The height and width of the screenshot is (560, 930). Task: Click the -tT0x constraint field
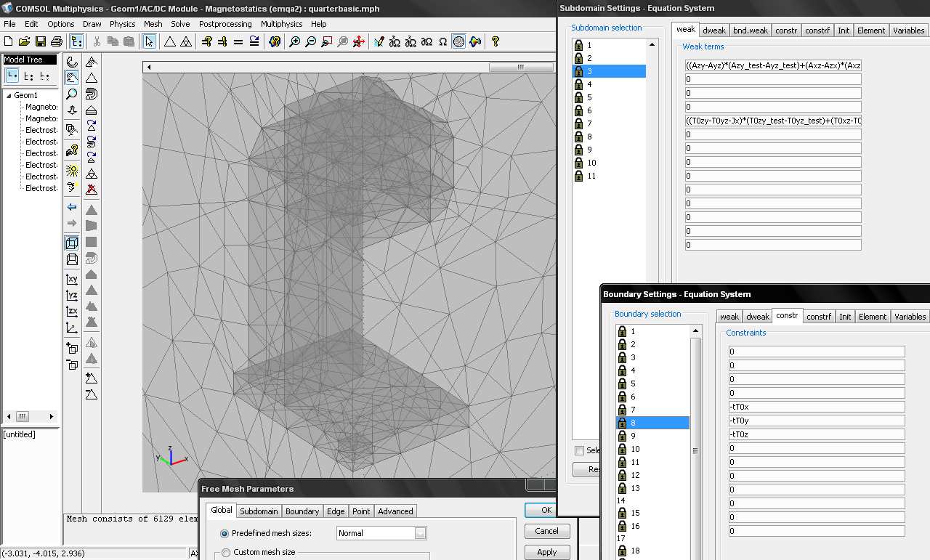[817, 407]
